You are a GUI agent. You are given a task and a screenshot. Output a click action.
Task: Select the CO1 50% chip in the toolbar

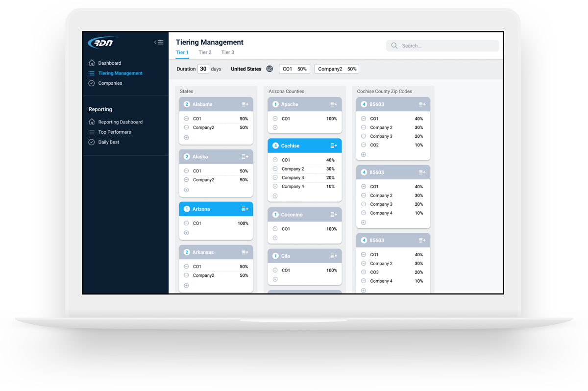pos(294,69)
